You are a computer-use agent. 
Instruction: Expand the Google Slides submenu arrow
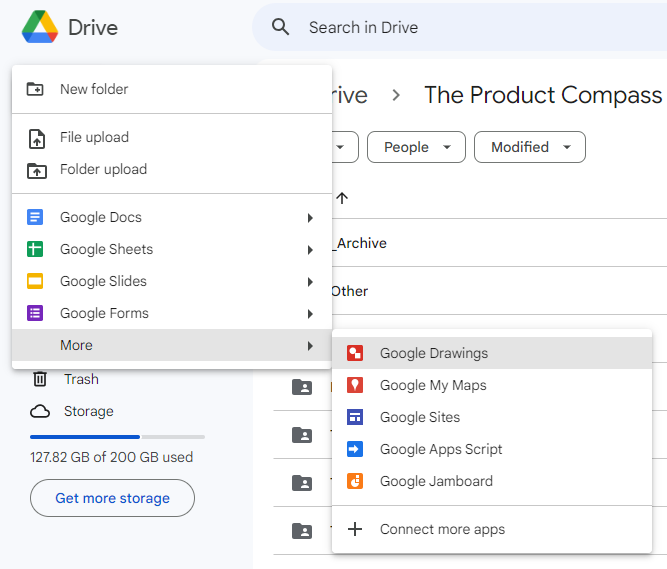pos(310,282)
